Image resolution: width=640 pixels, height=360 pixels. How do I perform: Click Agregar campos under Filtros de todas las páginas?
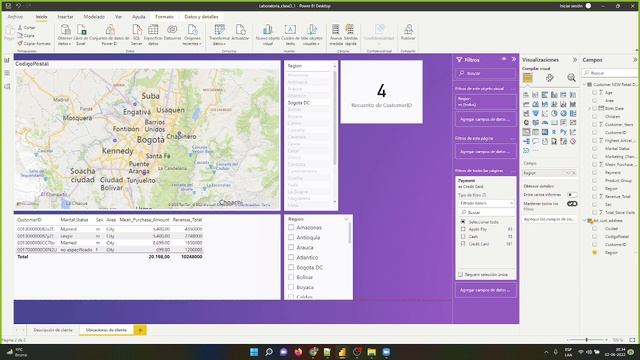(x=485, y=290)
